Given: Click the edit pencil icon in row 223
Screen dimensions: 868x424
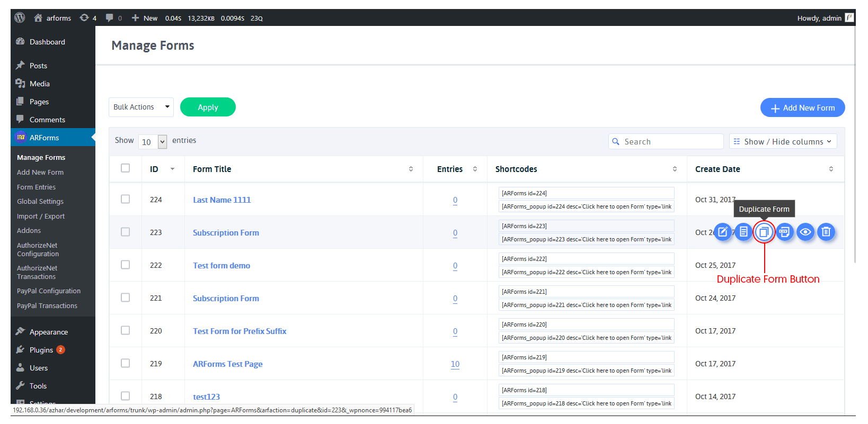Looking at the screenshot, I should coord(722,232).
